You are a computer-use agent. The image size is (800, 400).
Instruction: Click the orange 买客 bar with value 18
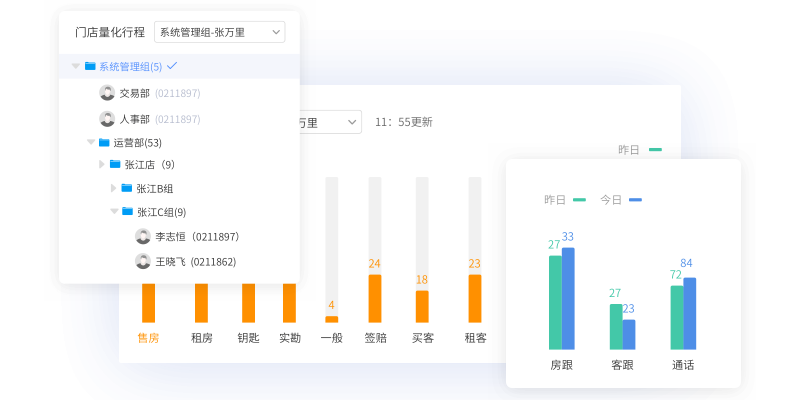click(x=422, y=307)
